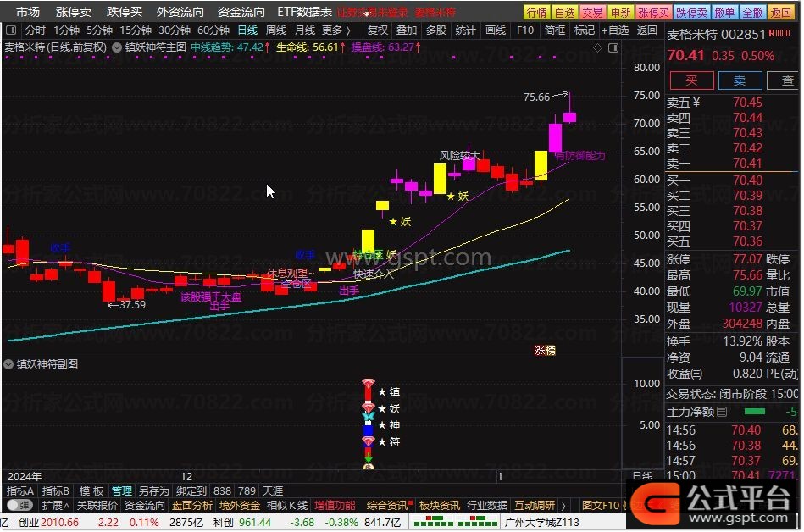This screenshot has width=804, height=532.
Task: Click the blue 卖 sell button
Action: coord(740,80)
